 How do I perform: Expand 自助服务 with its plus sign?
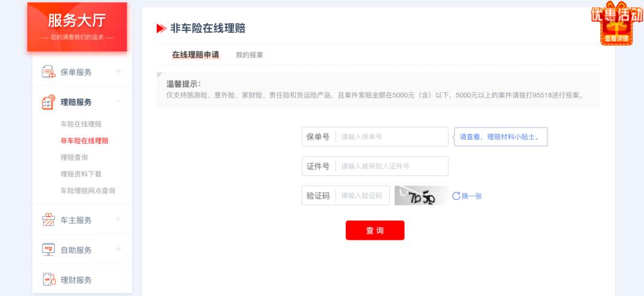[118, 249]
